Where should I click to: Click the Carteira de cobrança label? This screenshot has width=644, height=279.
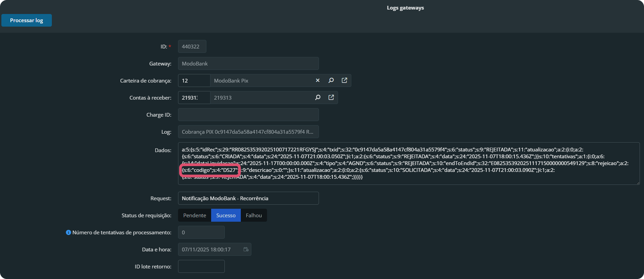tap(146, 80)
